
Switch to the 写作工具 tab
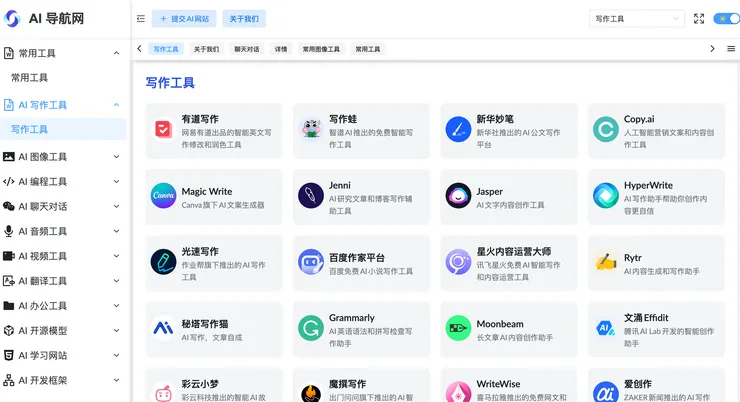(166, 49)
